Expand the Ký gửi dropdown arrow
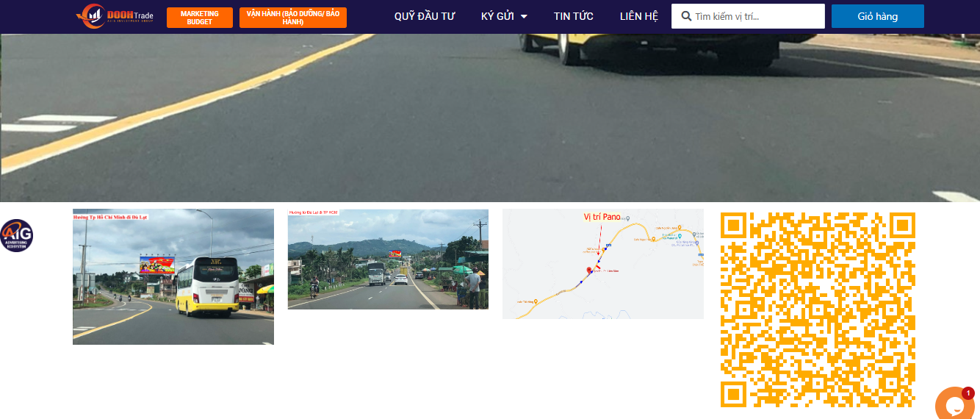The height and width of the screenshot is (419, 980). [524, 17]
